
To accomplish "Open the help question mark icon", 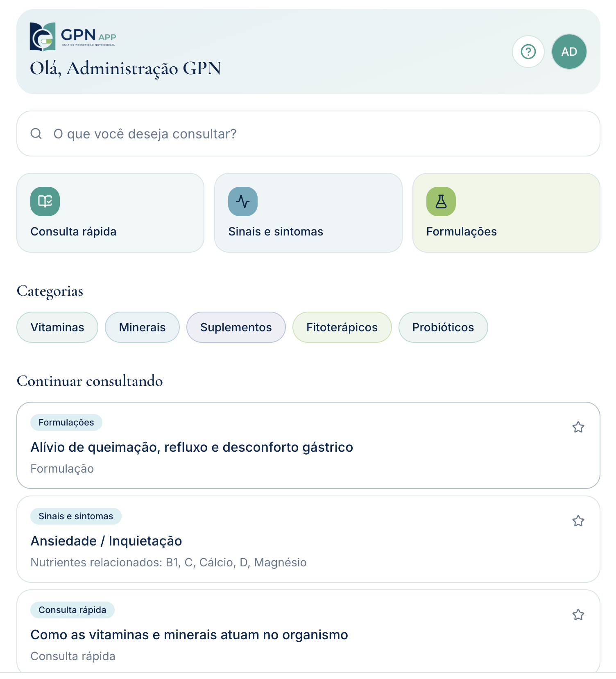I will pyautogui.click(x=528, y=52).
